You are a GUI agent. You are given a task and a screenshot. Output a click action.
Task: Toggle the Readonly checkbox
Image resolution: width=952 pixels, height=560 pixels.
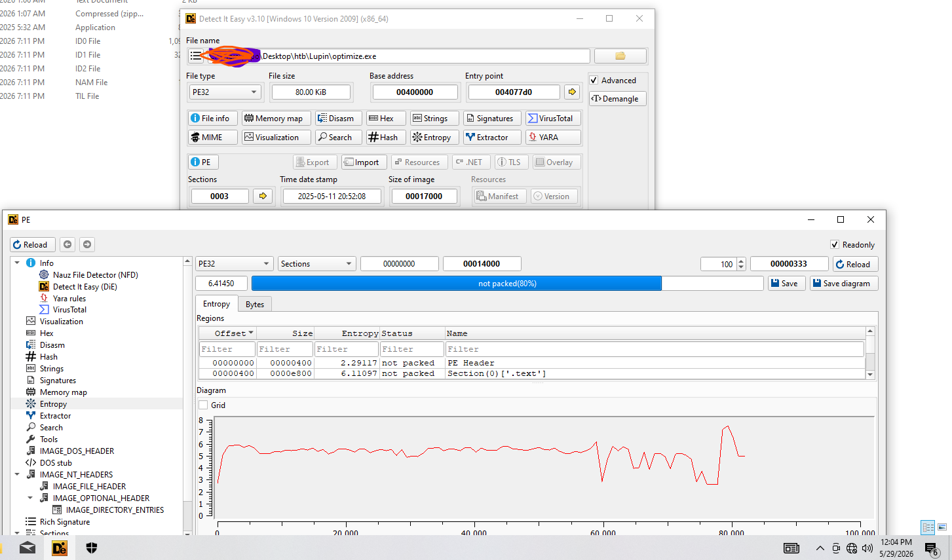pos(834,245)
